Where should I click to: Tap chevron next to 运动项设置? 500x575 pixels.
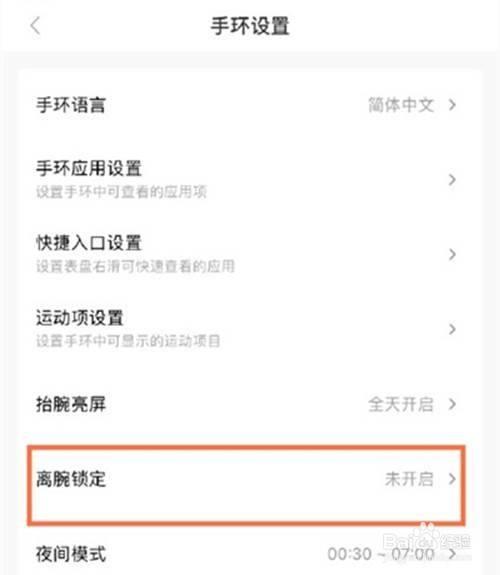pos(452,329)
